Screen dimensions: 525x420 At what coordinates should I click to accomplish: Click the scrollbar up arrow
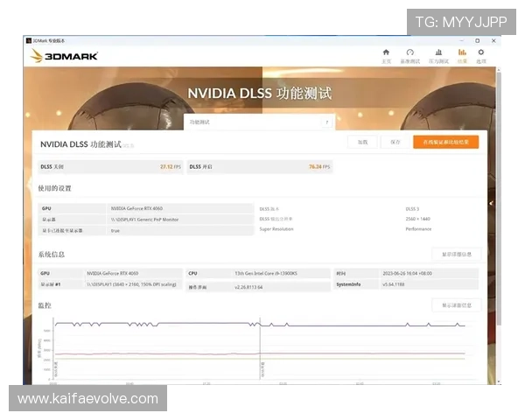click(499, 69)
